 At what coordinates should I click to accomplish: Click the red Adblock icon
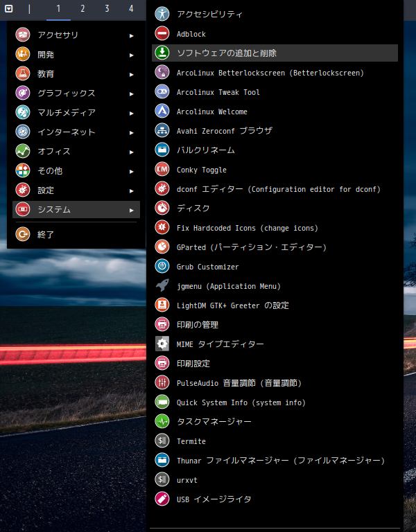pos(162,33)
